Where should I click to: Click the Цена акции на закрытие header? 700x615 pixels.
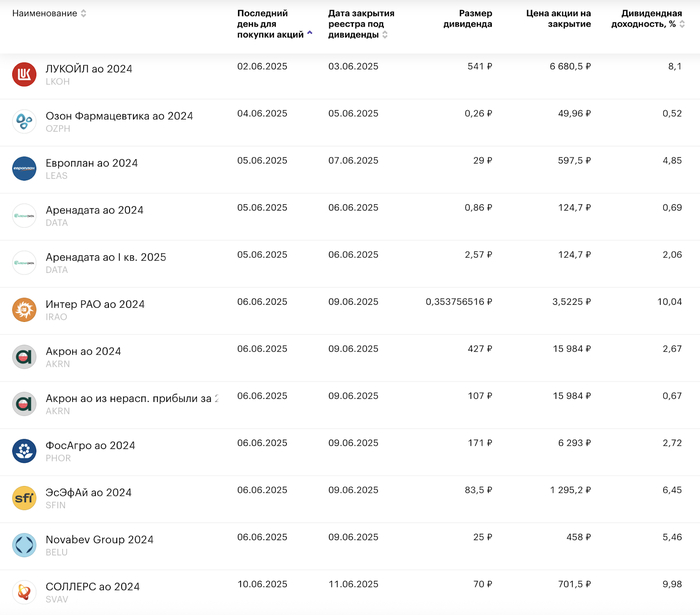coord(558,19)
